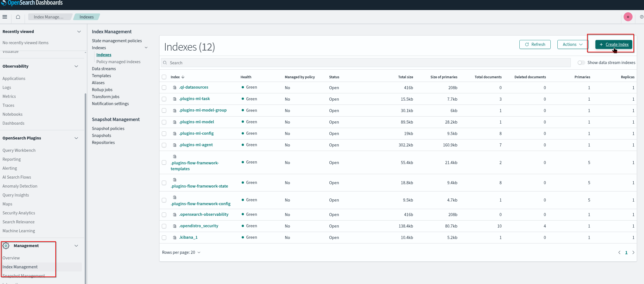The width and height of the screenshot is (644, 284).
Task: Click the document icon beside .ql-datasources
Action: pyautogui.click(x=175, y=87)
